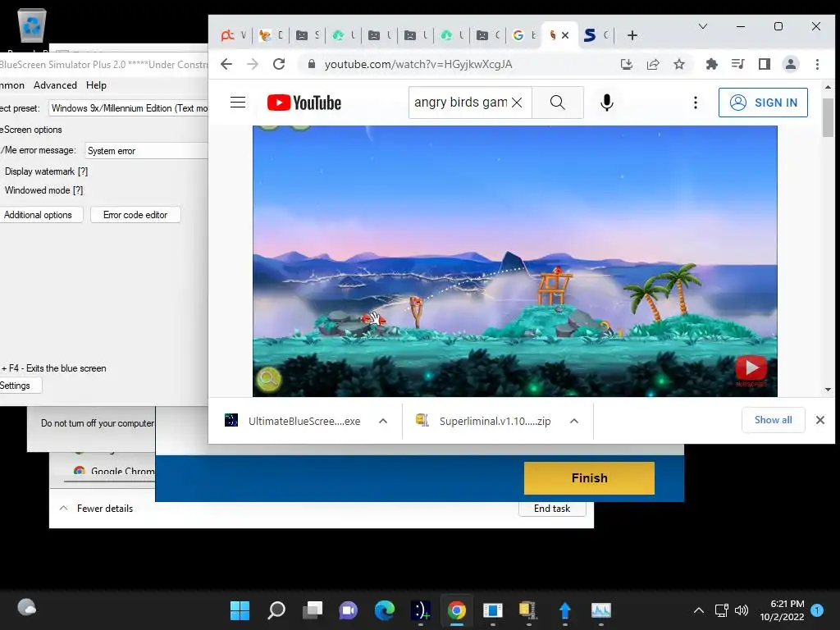
Task: Click the YouTube search input field
Action: pyautogui.click(x=461, y=103)
